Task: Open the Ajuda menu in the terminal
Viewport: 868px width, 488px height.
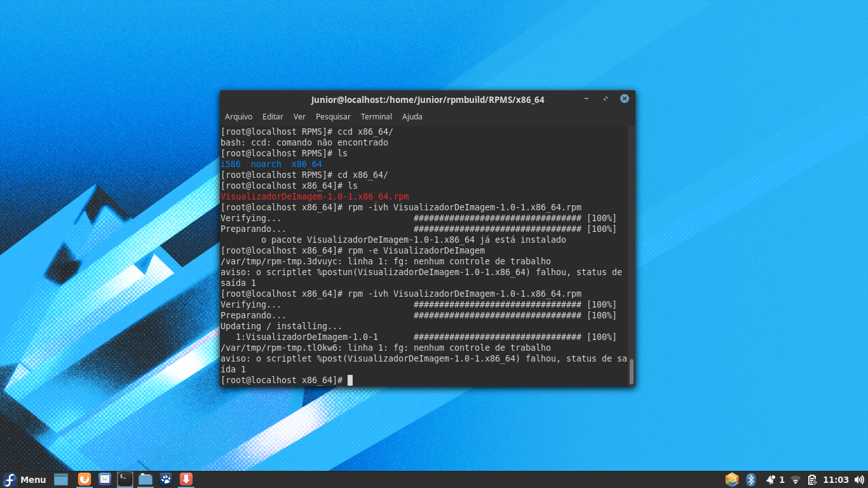Action: click(x=412, y=117)
